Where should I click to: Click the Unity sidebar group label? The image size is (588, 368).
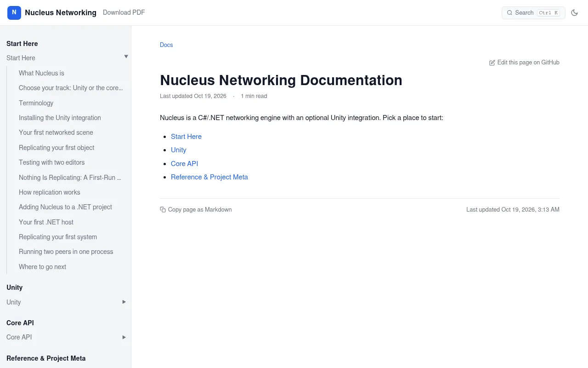pos(13,302)
